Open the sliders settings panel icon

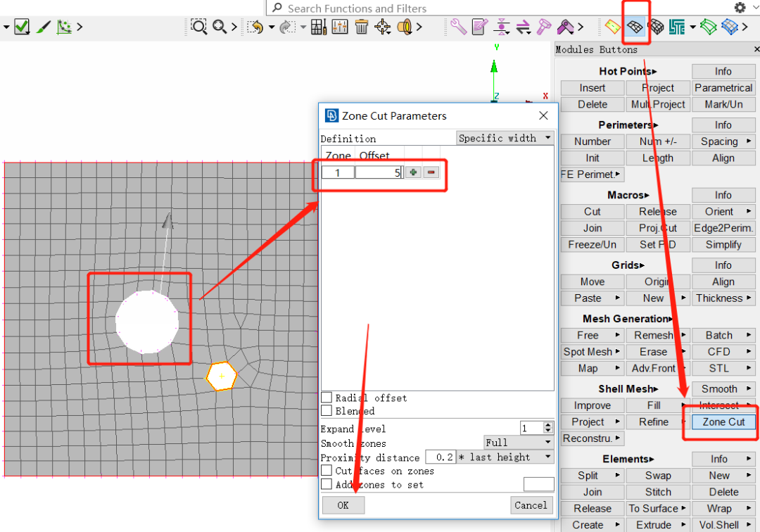pyautogui.click(x=340, y=27)
